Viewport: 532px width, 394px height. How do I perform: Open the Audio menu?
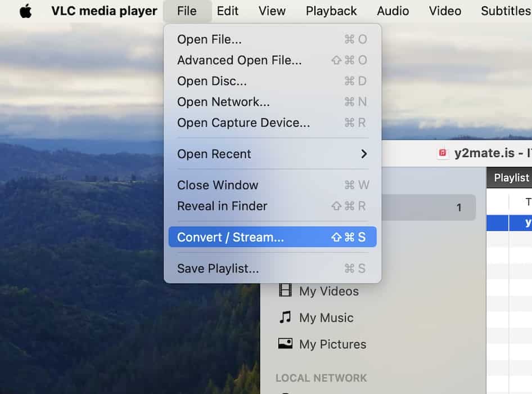(393, 11)
